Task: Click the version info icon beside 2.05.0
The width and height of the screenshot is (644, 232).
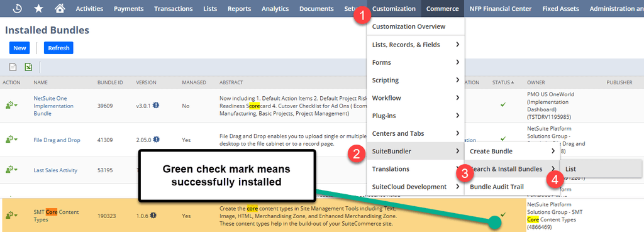Action: 156,140
